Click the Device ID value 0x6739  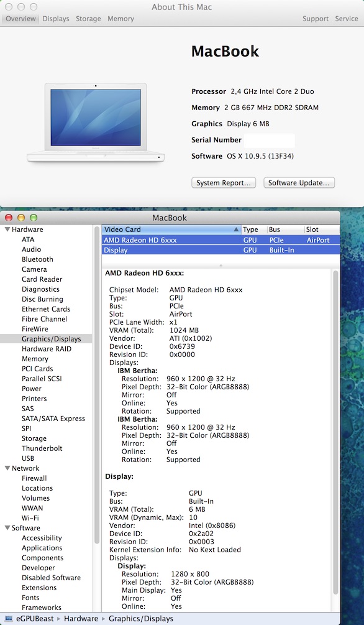182,346
